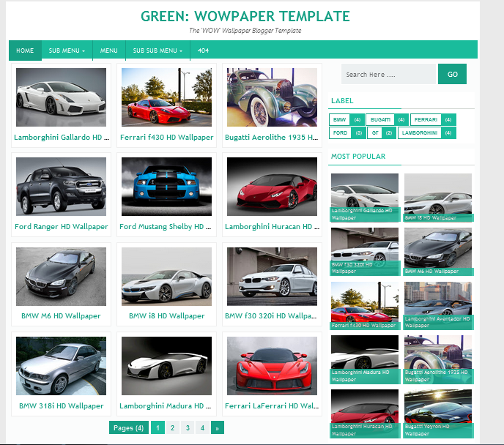Select the FERRARI label tag
504x445 pixels.
[433, 120]
